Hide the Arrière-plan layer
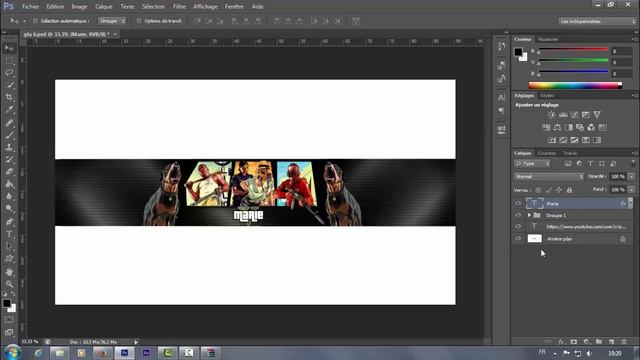The image size is (640, 360). 518,238
